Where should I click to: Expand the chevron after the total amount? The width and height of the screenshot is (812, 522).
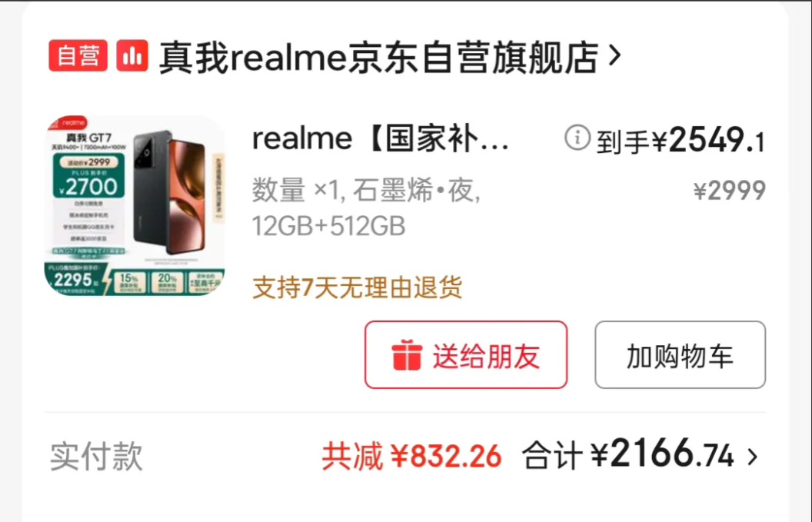click(x=753, y=456)
